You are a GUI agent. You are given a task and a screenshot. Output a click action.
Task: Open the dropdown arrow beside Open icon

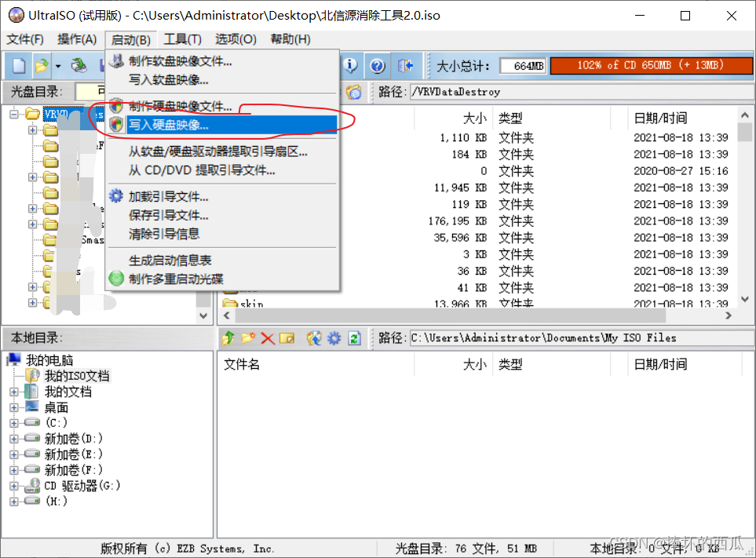click(x=58, y=66)
